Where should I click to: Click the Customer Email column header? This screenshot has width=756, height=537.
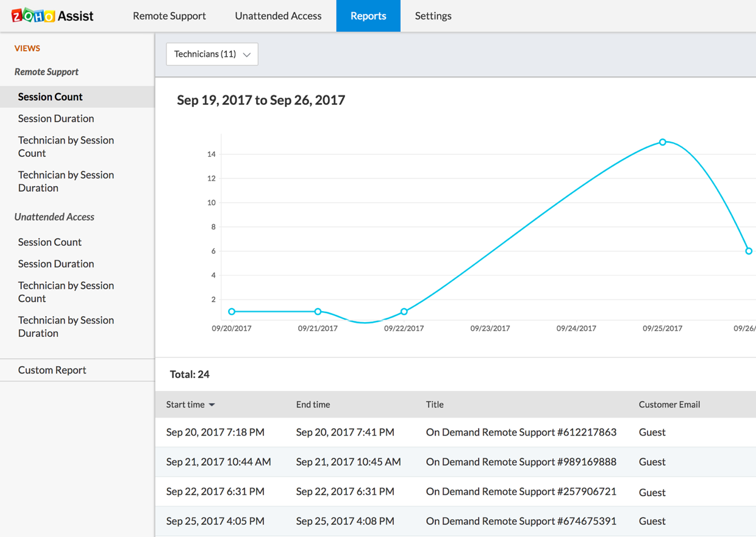pyautogui.click(x=669, y=405)
